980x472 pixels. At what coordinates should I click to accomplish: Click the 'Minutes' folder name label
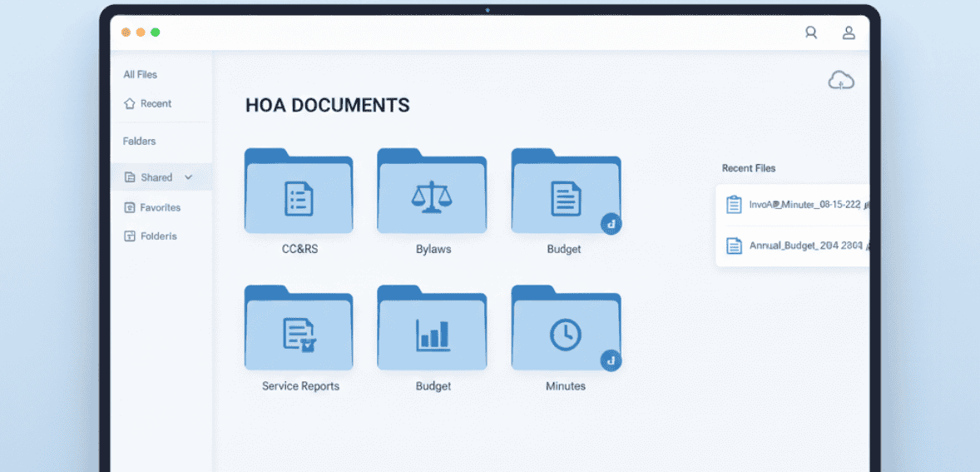tap(566, 385)
